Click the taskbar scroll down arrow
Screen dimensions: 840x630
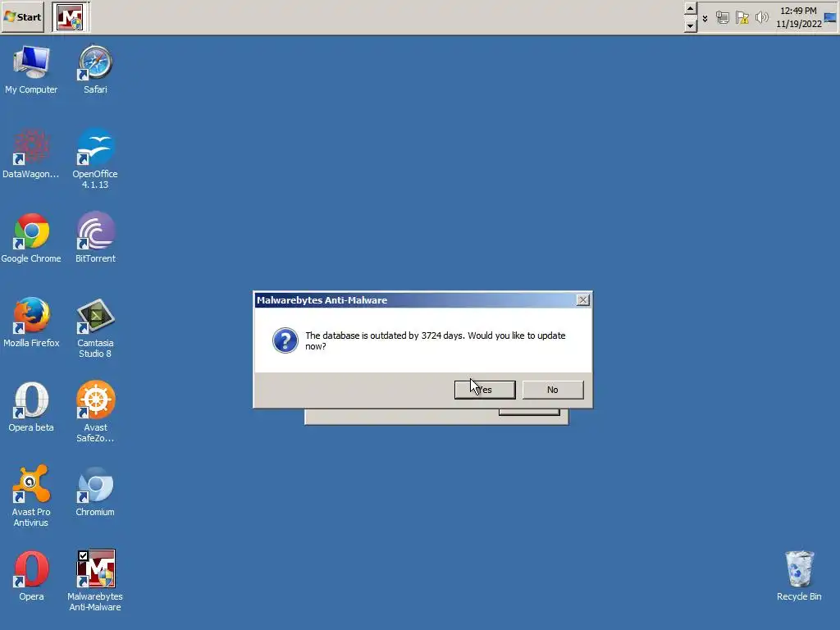click(690, 25)
